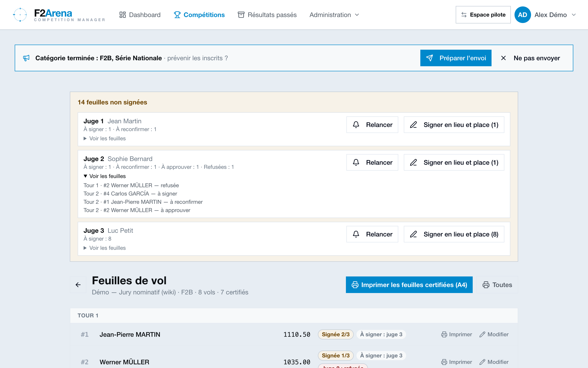This screenshot has width=588, height=368.
Task: Sign in place for Juge 1 Jean Martin
Action: click(x=454, y=125)
